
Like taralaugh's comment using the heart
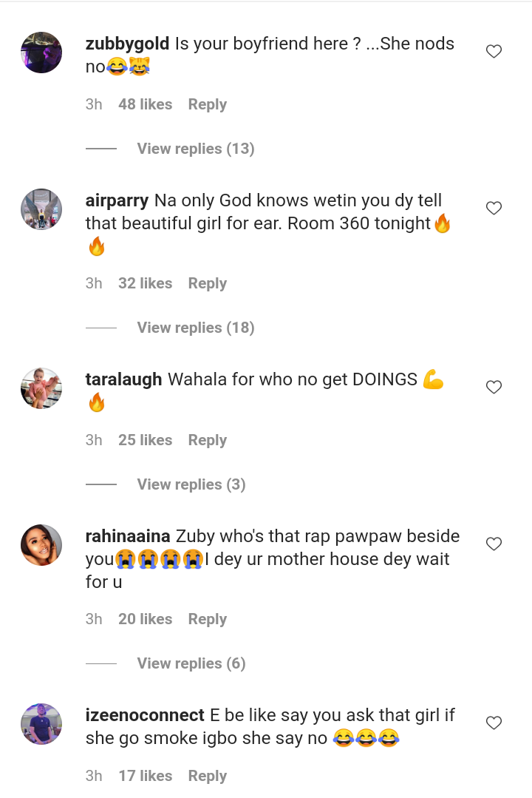click(494, 388)
